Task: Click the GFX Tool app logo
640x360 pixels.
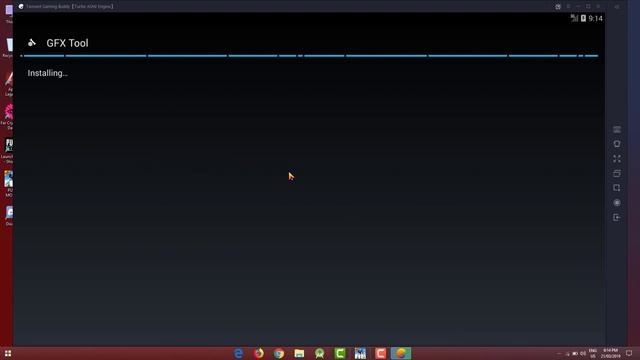Action: [31, 42]
